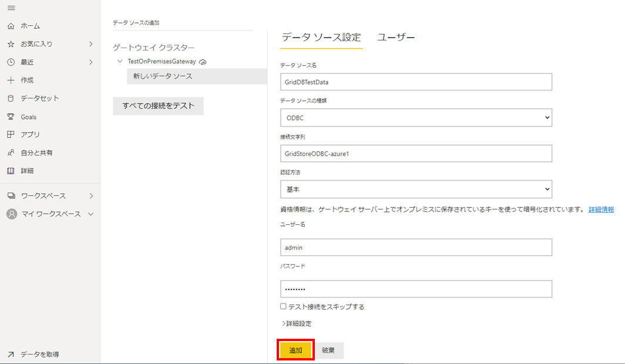Open the データセット cylinder icon

pyautogui.click(x=11, y=98)
